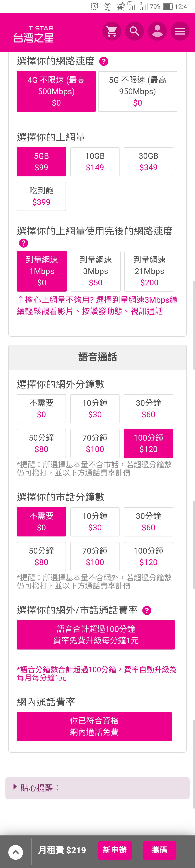
Task: Select 5G 不限速 950Mbps option
Action: [x=138, y=91]
